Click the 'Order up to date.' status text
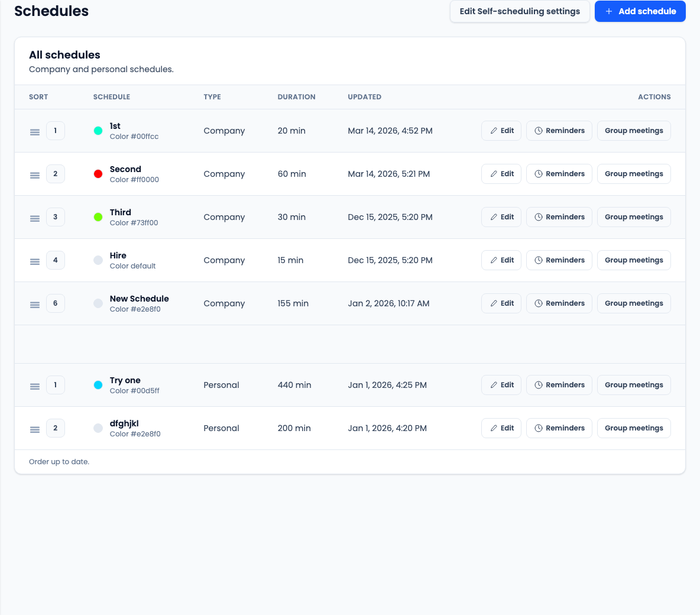Screen dimensions: 700x615 (x=59, y=462)
